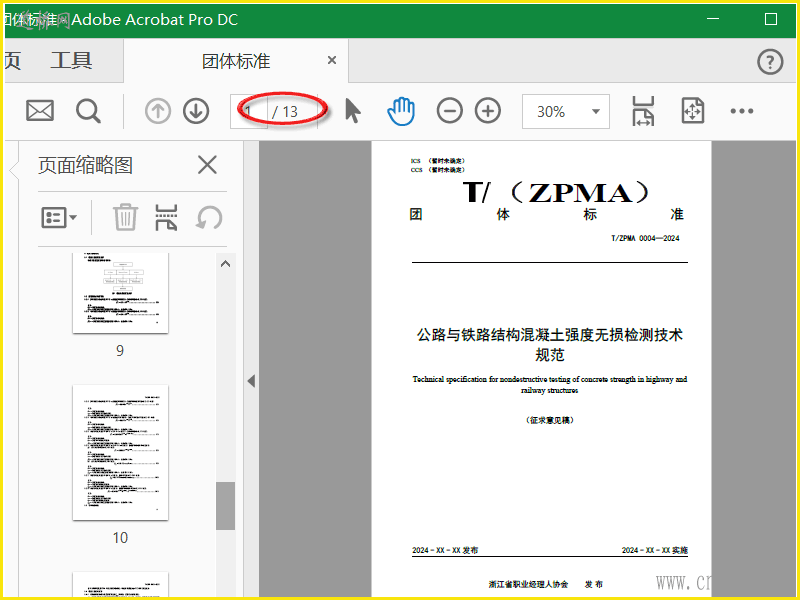Viewport: 800px width, 600px height.
Task: Delete selected page with trash icon
Action: click(x=125, y=217)
